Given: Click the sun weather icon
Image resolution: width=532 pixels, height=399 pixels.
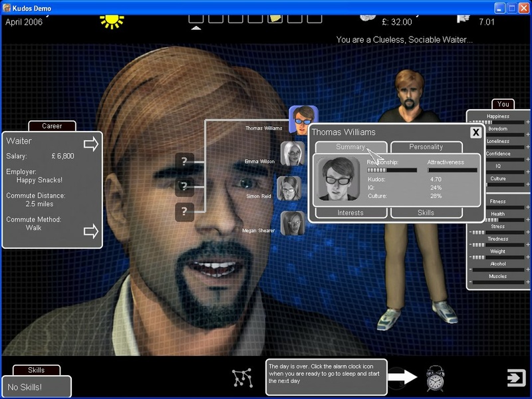Looking at the screenshot, I should pyautogui.click(x=112, y=19).
